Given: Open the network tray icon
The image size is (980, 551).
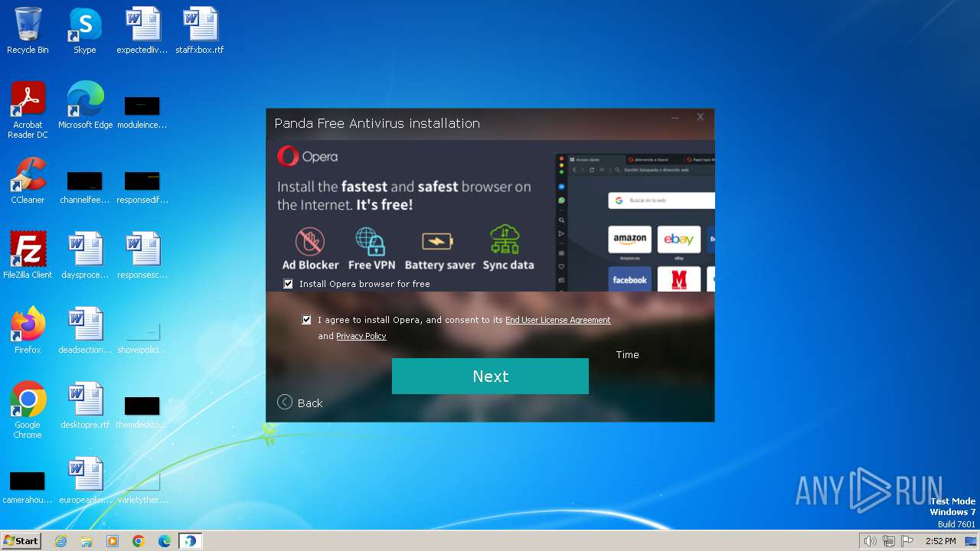Looking at the screenshot, I should tap(889, 541).
